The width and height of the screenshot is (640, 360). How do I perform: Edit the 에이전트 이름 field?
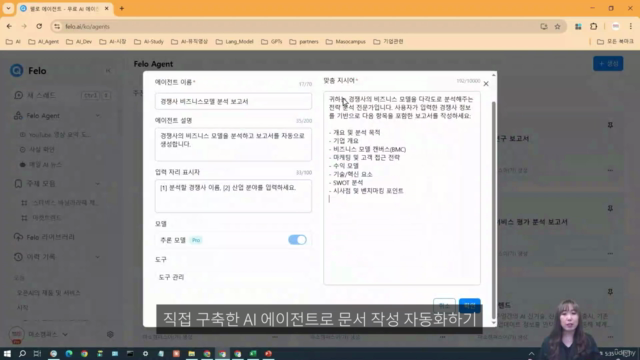coord(233,101)
